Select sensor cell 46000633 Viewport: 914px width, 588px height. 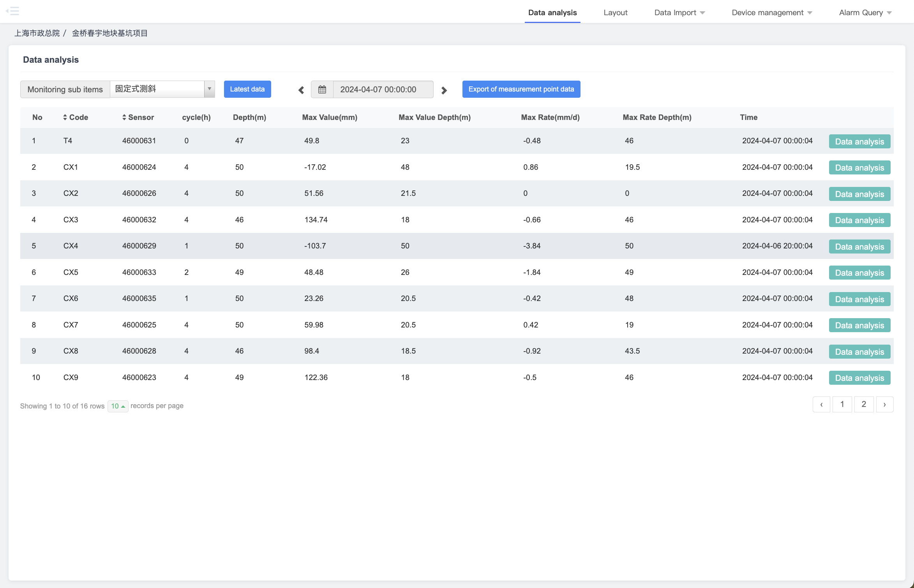(x=139, y=272)
